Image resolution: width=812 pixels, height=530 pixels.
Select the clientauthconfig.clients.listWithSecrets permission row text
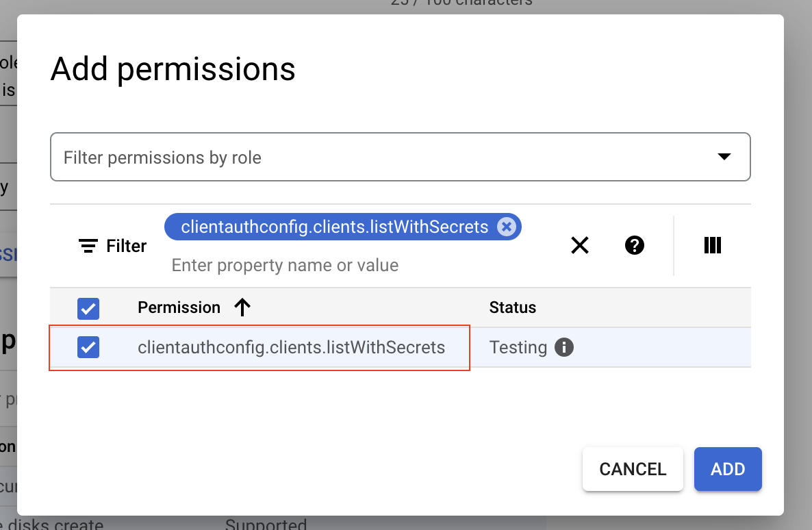click(x=291, y=347)
